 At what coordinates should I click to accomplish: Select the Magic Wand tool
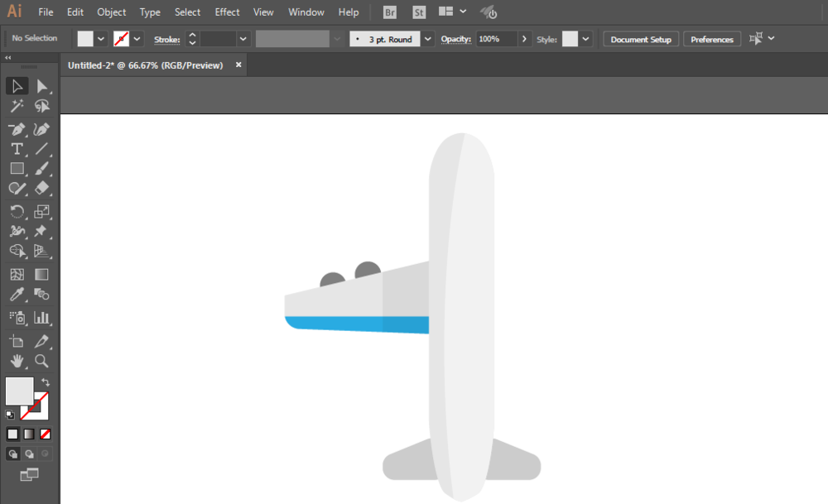point(17,106)
